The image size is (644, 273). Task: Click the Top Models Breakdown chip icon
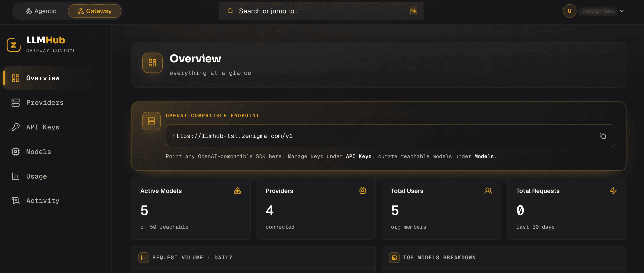[394, 257]
